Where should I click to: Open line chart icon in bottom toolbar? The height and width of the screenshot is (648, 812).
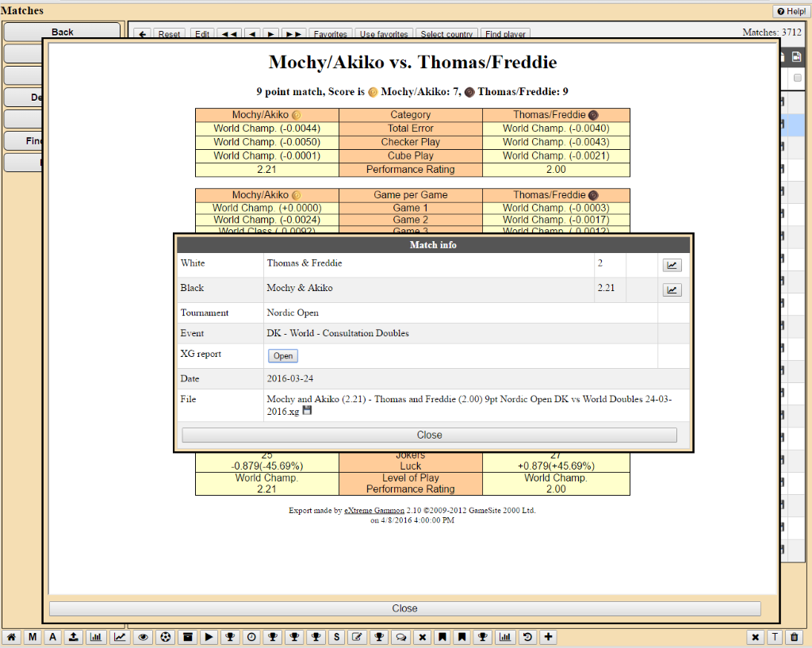pyautogui.click(x=120, y=637)
